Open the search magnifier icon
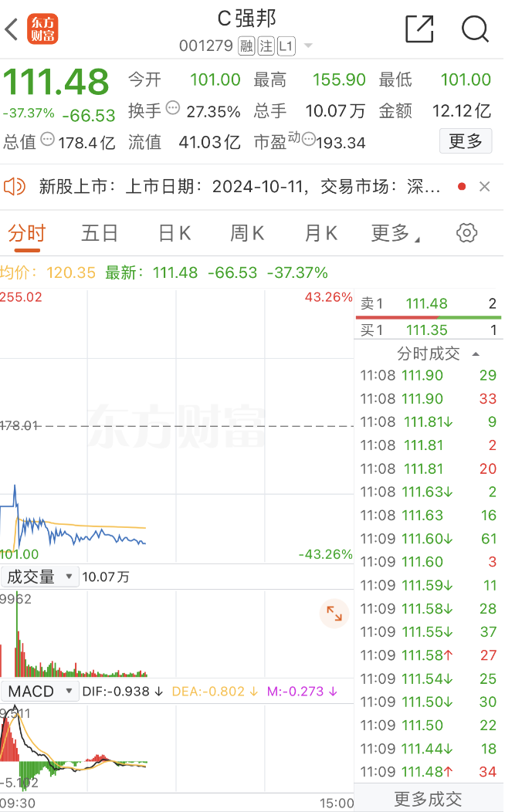 click(475, 29)
